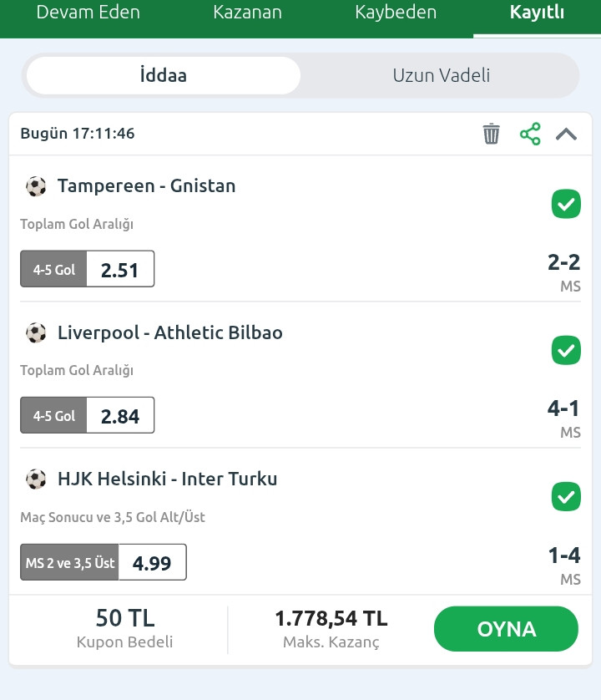Click soccer ball icon next to Tampereen - Gnistan
This screenshot has height=700, width=601.
(36, 186)
